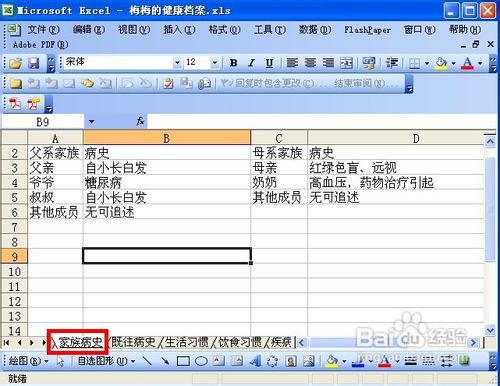
Task: Click the Open file icon
Action: tap(15, 63)
